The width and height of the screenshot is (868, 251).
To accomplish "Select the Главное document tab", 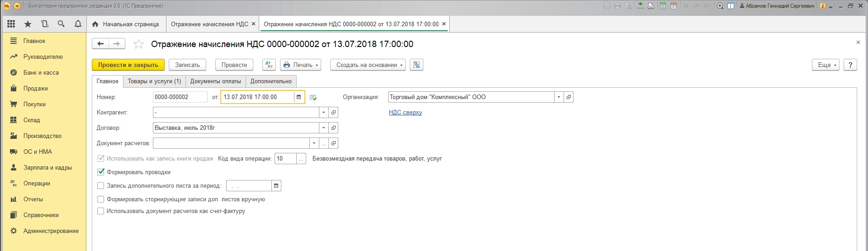I will click(x=108, y=81).
